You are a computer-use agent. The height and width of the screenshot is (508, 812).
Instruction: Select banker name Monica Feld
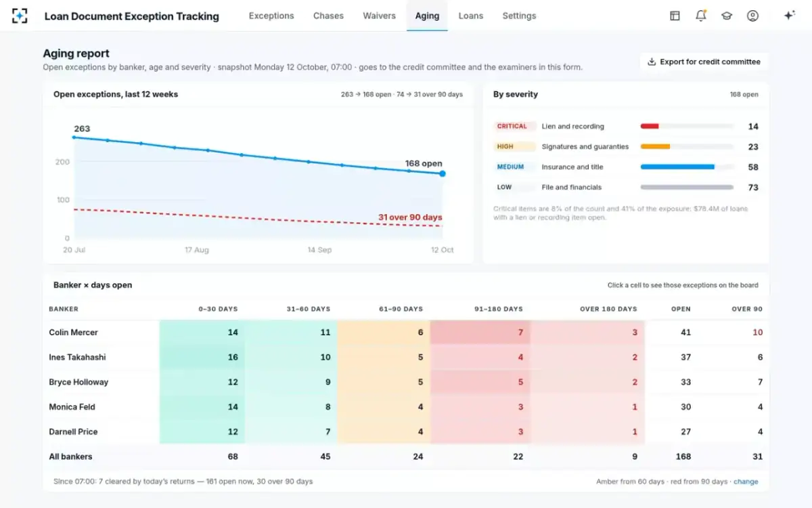pos(72,407)
